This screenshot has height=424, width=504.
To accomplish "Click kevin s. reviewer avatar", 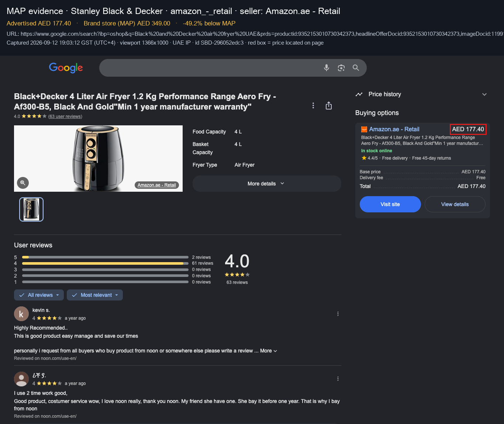I will click(21, 314).
